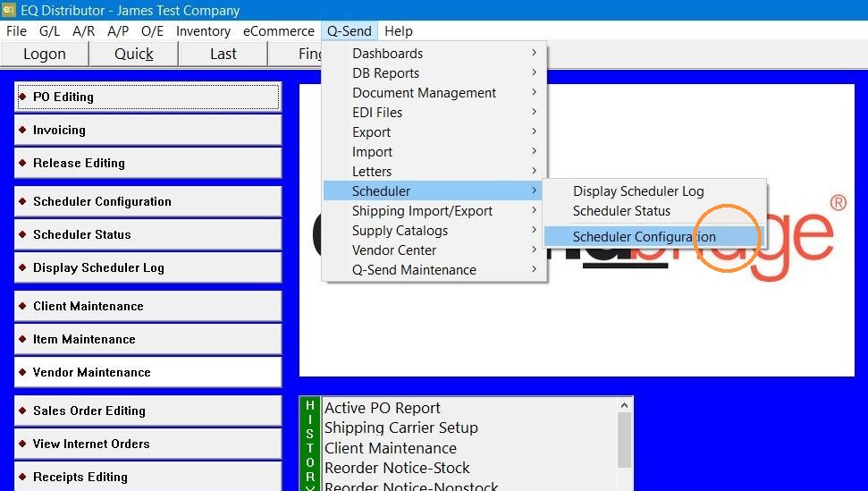The height and width of the screenshot is (491, 868).
Task: Open the A/P menu
Action: pos(118,31)
